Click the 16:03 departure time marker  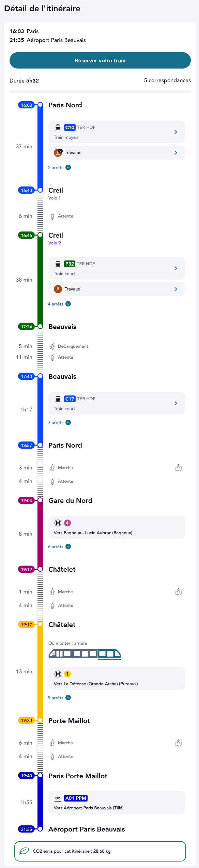tap(26, 105)
